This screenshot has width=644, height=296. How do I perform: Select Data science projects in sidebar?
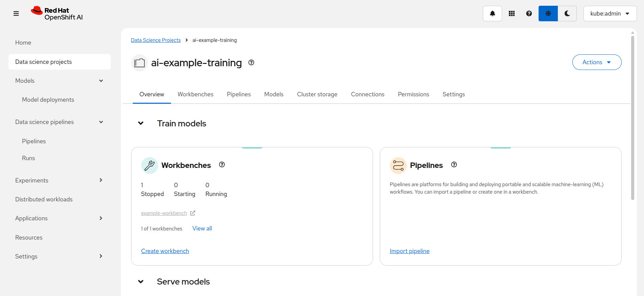click(59, 62)
